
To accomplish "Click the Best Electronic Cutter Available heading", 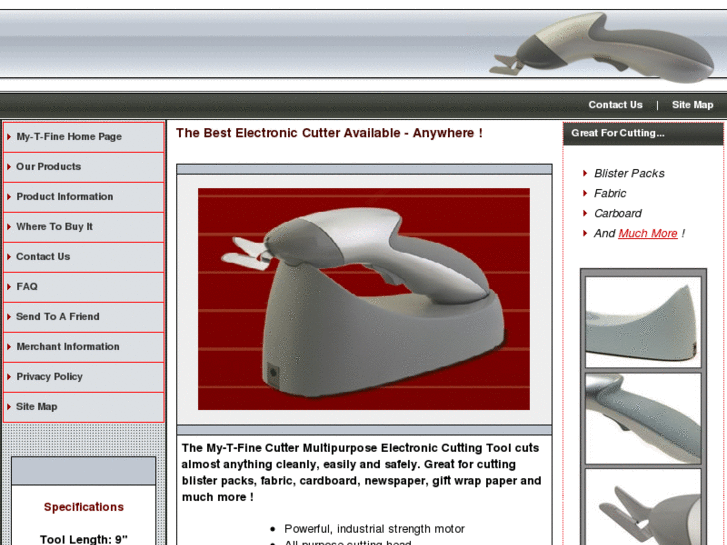I will click(329, 133).
